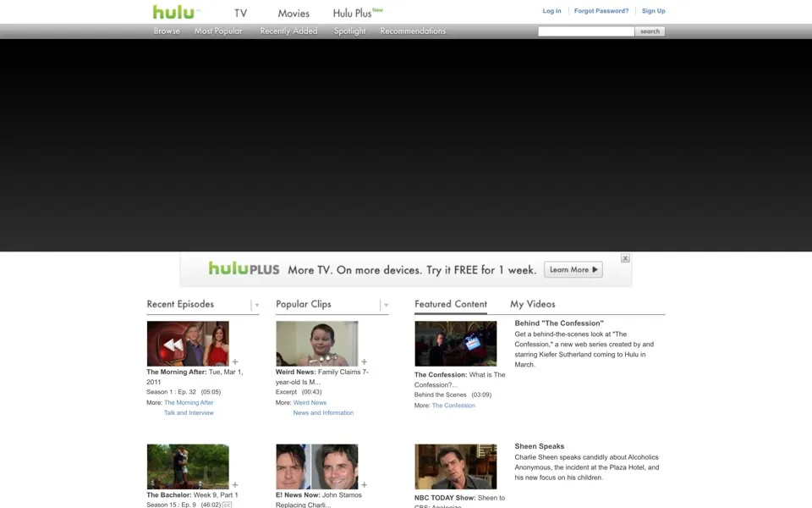
Task: Open News and Information category link
Action: tap(323, 413)
